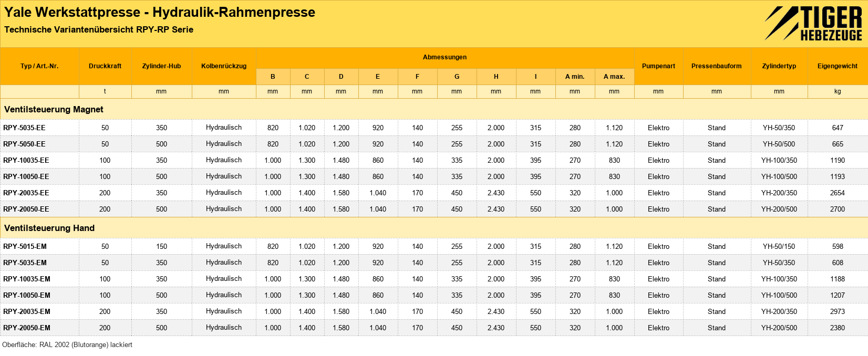The image size is (868, 356).
Task: Click weight value 647 in RPY-5035-EE row
Action: 838,128
